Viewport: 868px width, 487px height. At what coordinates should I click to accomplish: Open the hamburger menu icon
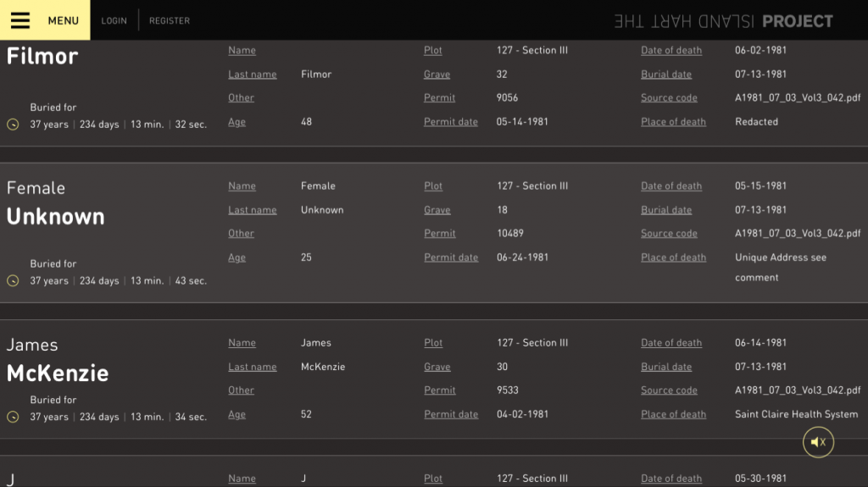click(20, 20)
